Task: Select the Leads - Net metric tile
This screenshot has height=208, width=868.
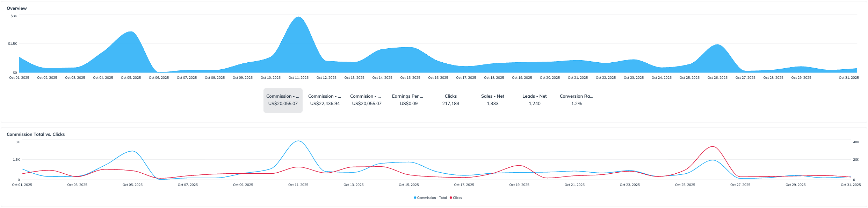Action: pos(535,100)
